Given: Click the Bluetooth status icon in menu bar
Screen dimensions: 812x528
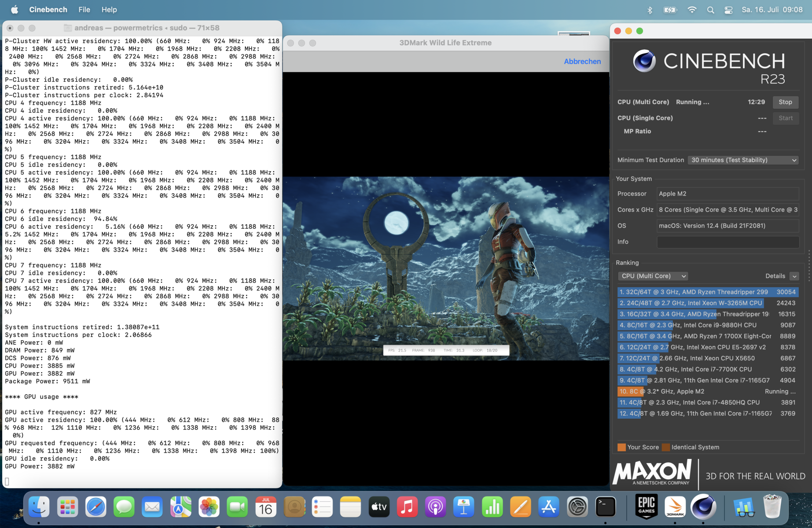Looking at the screenshot, I should (x=650, y=10).
